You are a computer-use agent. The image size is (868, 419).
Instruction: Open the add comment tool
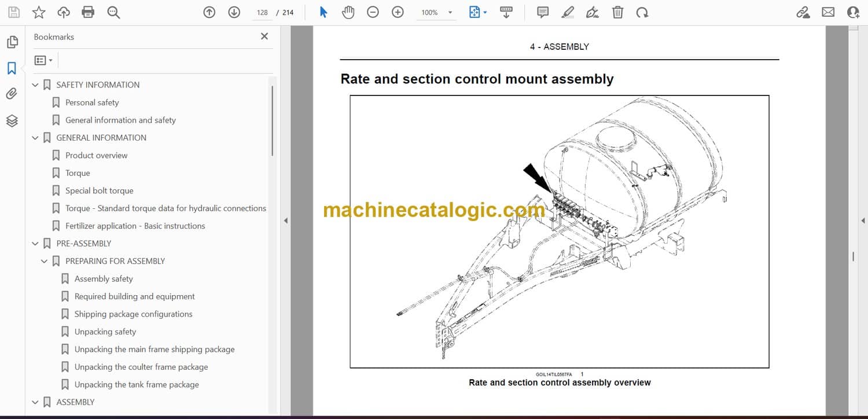coord(543,12)
